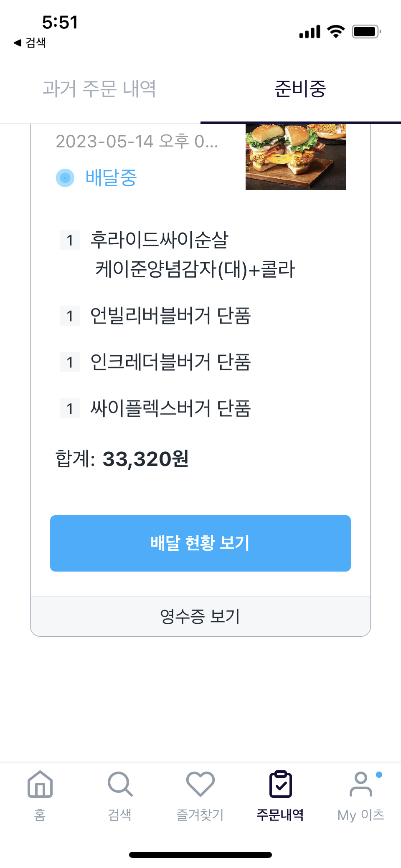Screen dimensions: 401x868
Task: Tap the Wi-Fi status icon
Action: pos(336,31)
